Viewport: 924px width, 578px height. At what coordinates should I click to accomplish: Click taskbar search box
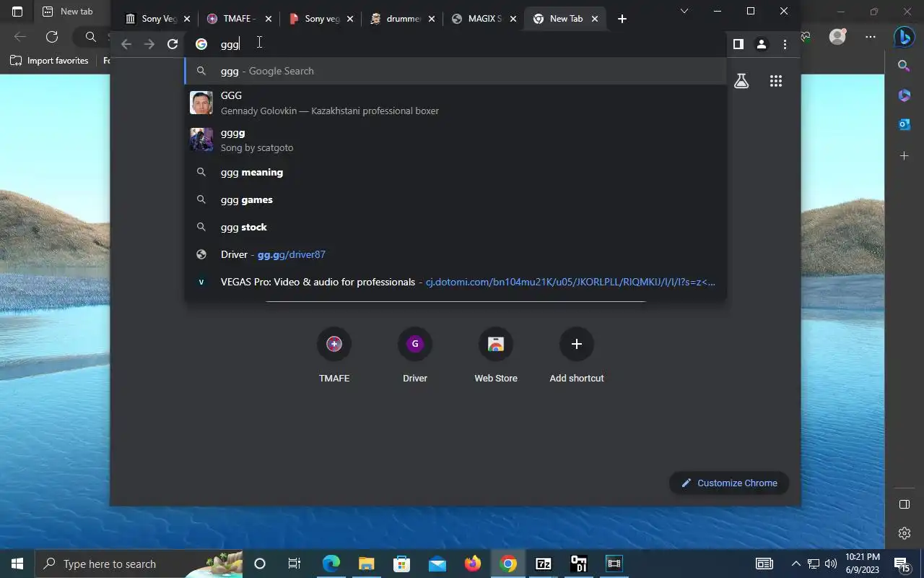pyautogui.click(x=139, y=564)
